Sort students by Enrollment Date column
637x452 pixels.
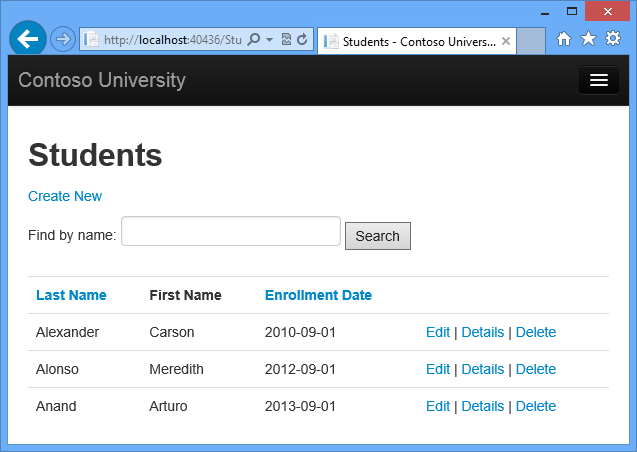click(318, 295)
